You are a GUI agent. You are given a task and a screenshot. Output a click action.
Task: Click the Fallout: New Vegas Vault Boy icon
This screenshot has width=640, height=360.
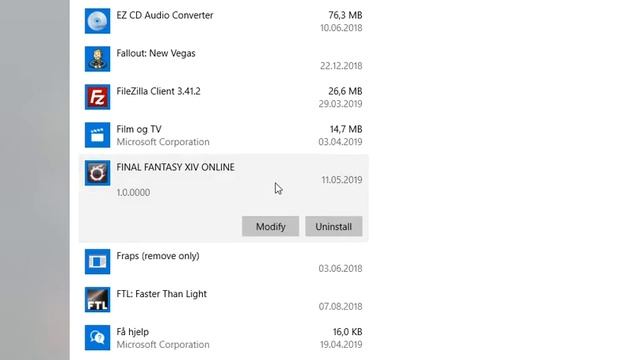[97, 59]
